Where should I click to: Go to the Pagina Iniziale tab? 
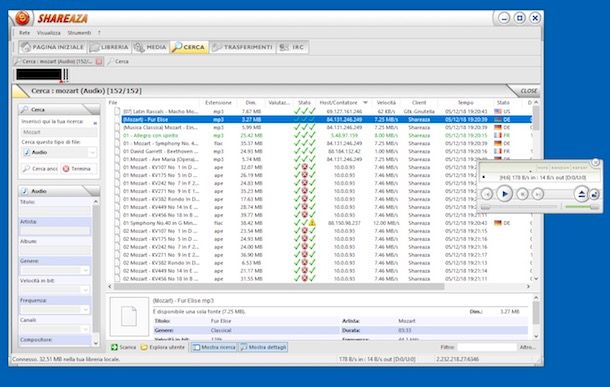click(53, 47)
